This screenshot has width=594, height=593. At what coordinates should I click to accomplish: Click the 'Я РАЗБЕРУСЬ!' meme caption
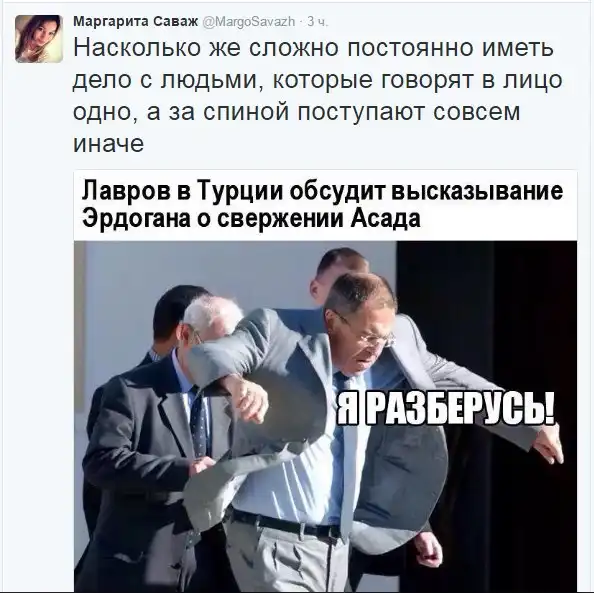tap(446, 409)
